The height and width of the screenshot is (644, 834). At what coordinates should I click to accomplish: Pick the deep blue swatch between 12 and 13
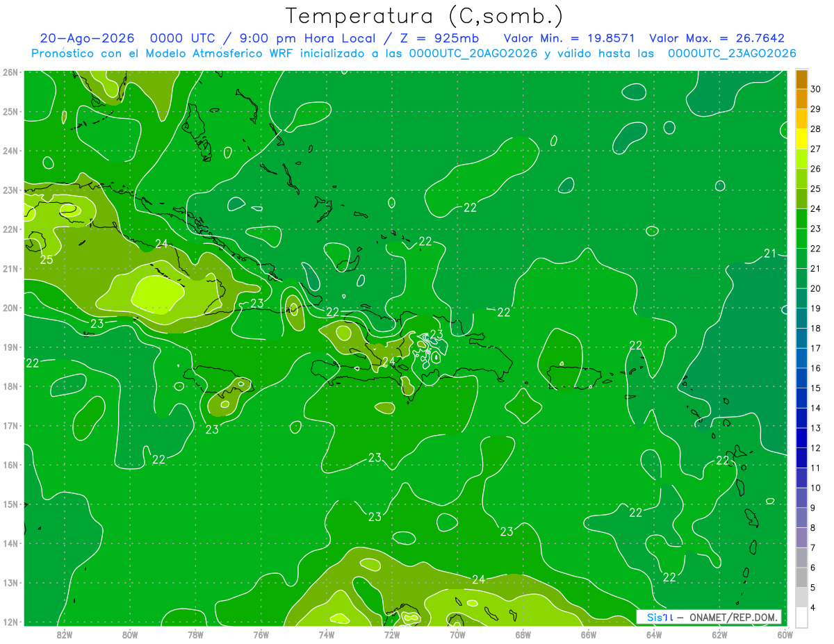(x=801, y=438)
